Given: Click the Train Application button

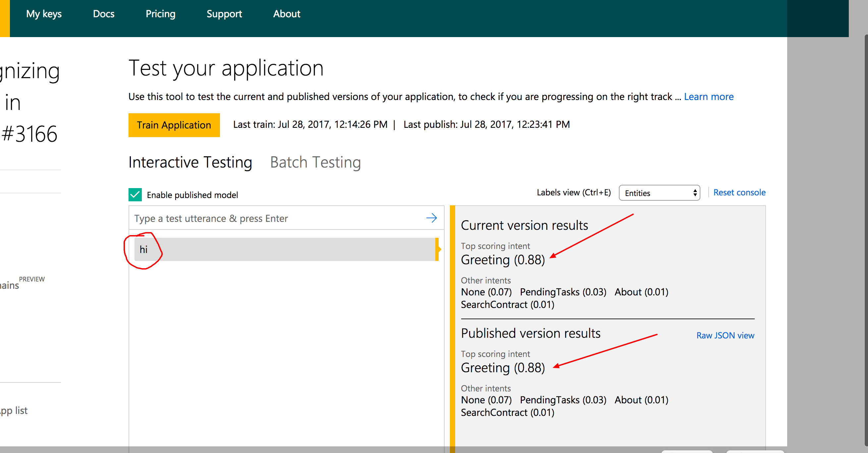Looking at the screenshot, I should tap(174, 125).
